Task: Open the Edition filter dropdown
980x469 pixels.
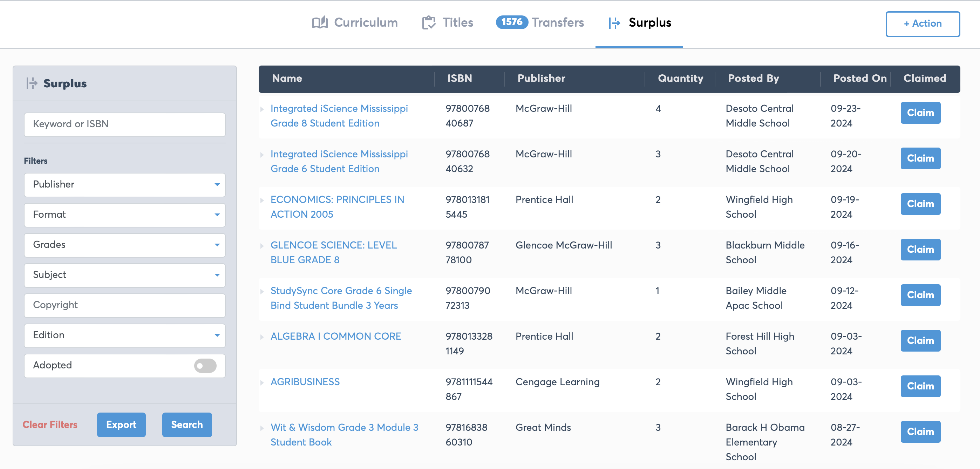Action: 124,335
